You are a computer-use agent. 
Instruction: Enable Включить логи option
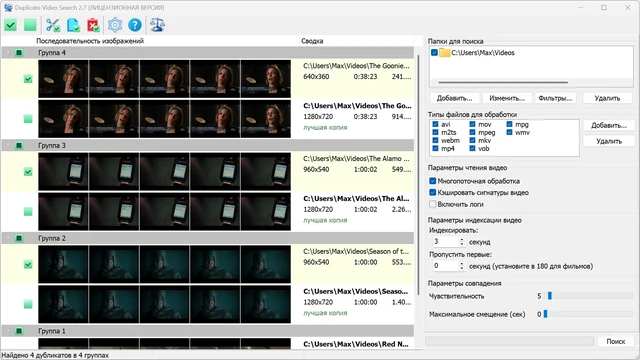click(433, 204)
